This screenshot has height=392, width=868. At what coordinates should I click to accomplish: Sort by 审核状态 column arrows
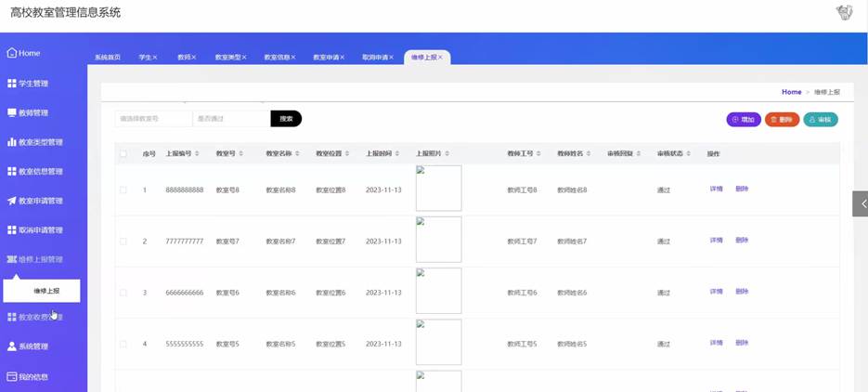pos(688,153)
